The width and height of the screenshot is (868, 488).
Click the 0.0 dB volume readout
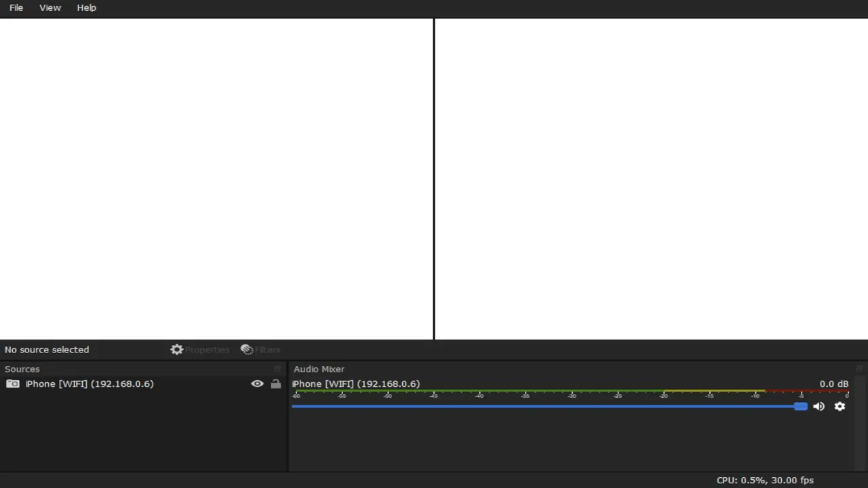(x=833, y=384)
